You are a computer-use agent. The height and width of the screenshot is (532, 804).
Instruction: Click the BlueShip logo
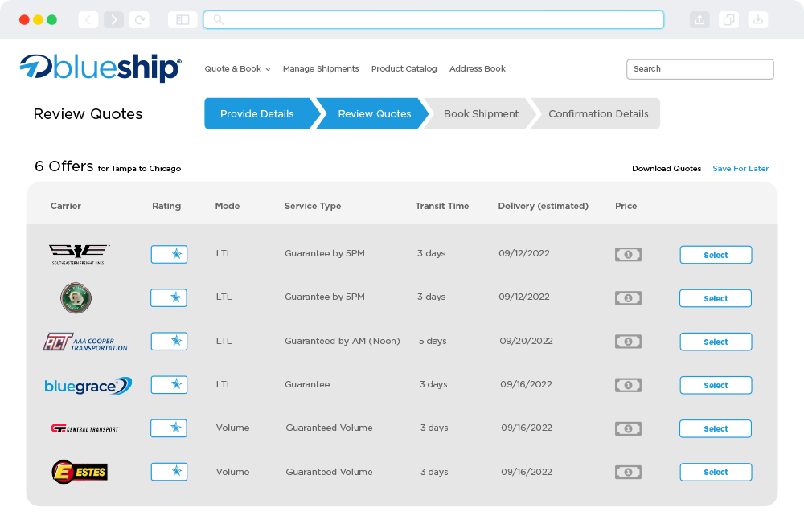pos(100,68)
